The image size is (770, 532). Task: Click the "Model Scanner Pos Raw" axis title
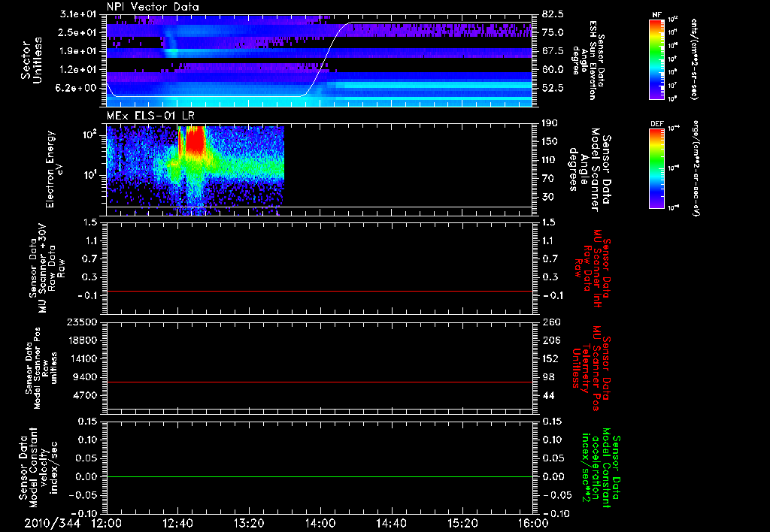(42, 368)
